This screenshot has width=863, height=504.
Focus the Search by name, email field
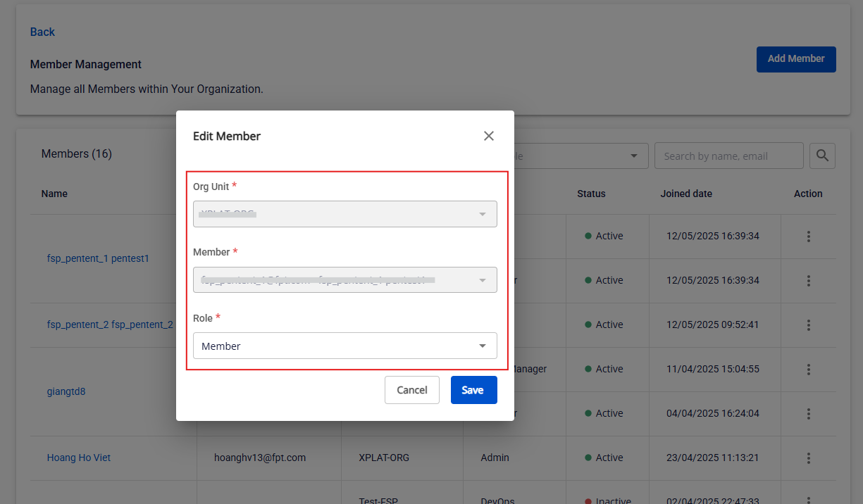729,156
